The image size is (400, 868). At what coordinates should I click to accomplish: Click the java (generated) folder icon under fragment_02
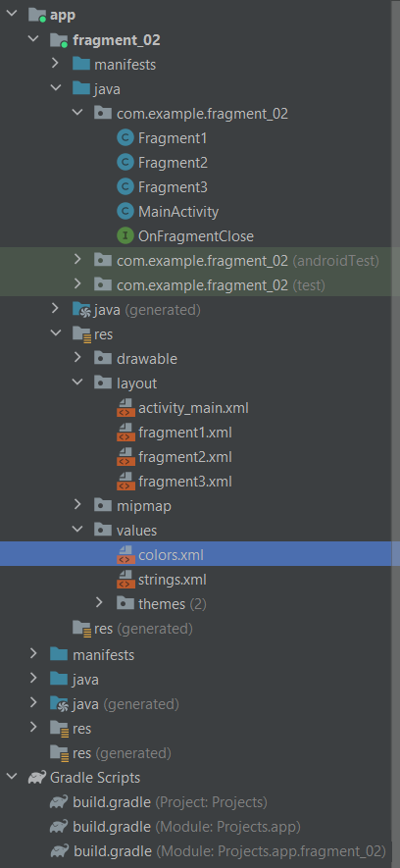(81, 310)
